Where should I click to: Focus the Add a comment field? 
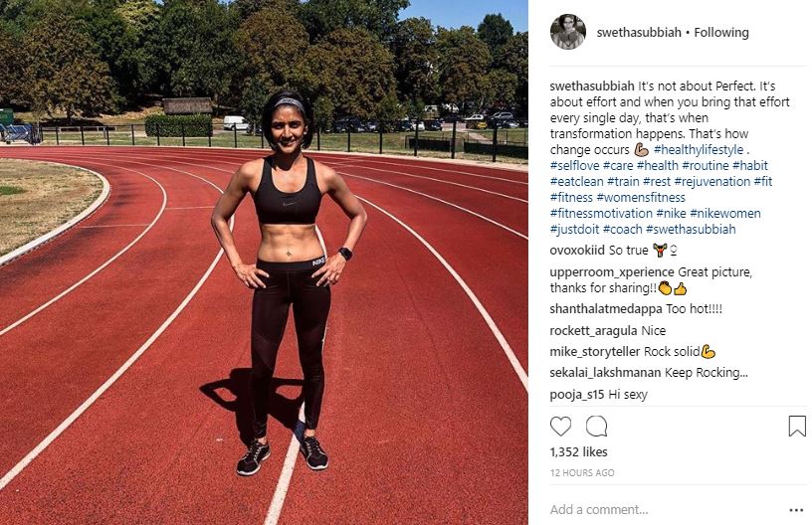coord(666,510)
